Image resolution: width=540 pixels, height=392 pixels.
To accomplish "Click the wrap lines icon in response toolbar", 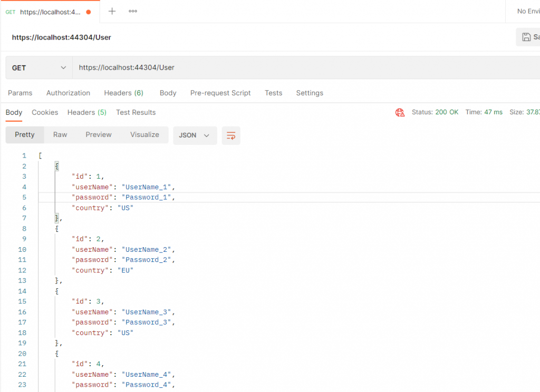I will tap(231, 135).
